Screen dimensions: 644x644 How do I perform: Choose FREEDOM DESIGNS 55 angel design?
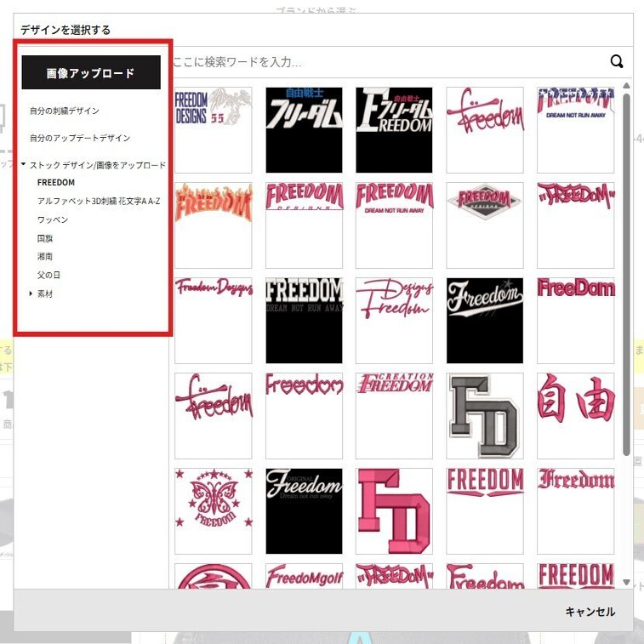coord(214,130)
